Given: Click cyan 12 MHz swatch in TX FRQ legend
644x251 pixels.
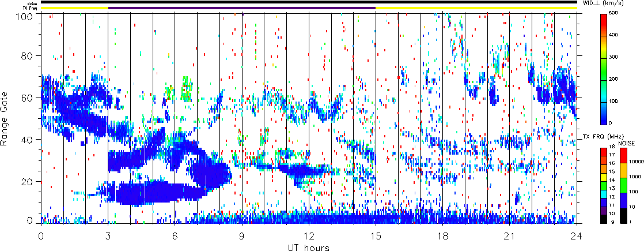Looking at the screenshot, I should (603, 196).
